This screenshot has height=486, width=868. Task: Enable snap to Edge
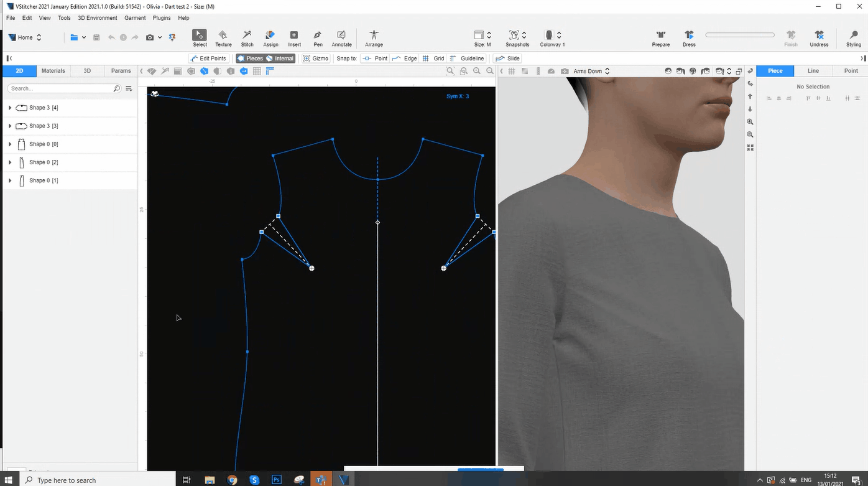tap(405, 58)
